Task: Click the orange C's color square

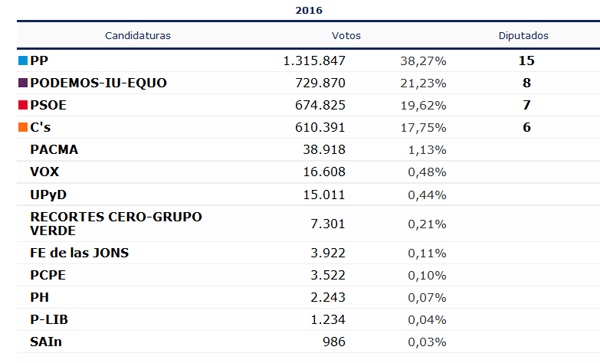Action: (23, 127)
